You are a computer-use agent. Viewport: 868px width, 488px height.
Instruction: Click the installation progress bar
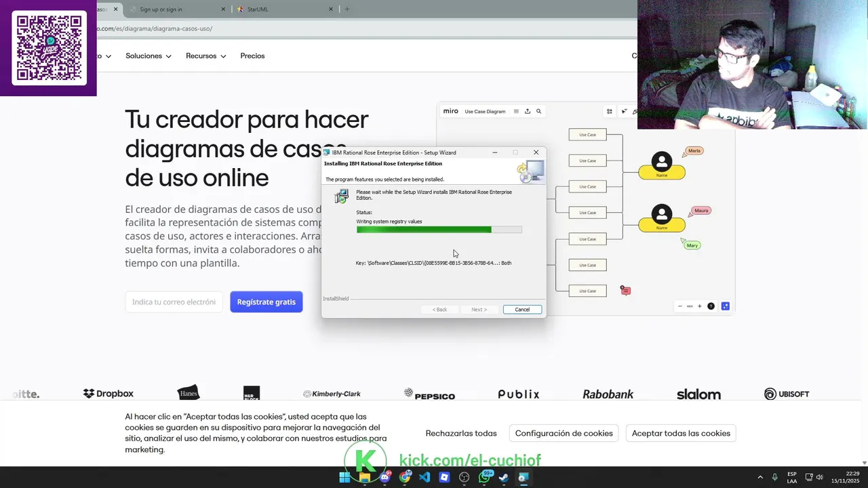(x=439, y=230)
